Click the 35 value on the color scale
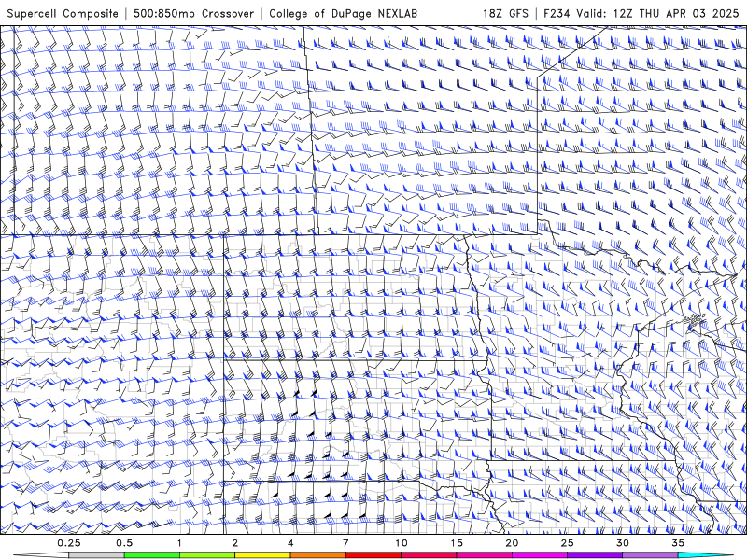The image size is (747, 560). click(x=678, y=543)
